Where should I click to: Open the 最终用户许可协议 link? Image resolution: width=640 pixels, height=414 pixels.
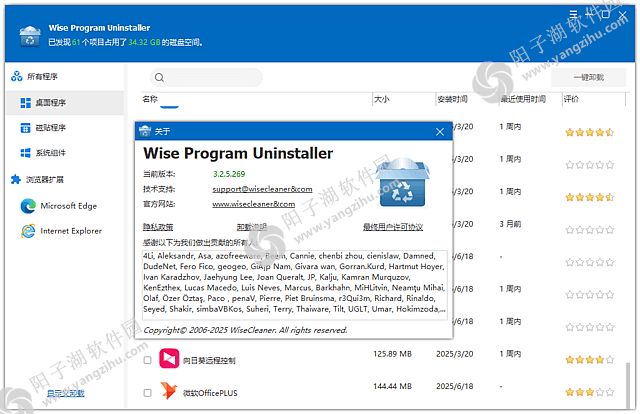pos(393,227)
